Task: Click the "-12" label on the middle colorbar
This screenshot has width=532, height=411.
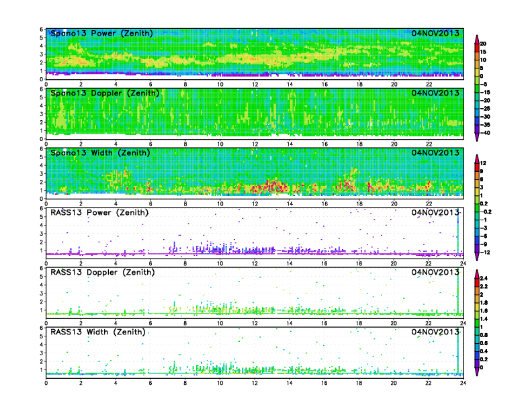Action: click(x=484, y=253)
